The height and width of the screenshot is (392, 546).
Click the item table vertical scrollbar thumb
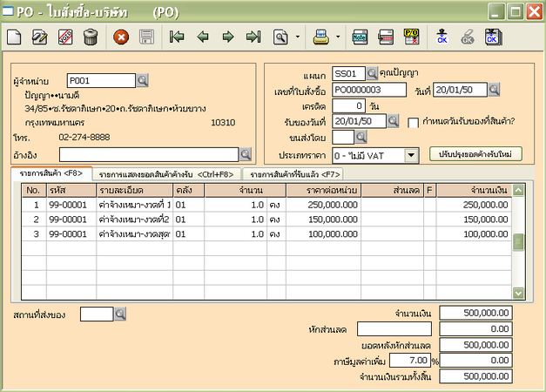click(518, 242)
